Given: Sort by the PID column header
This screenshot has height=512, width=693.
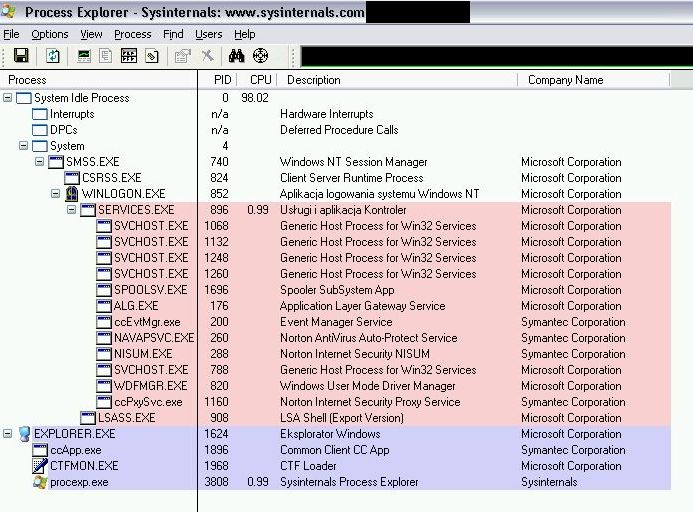Looking at the screenshot, I should 217,80.
